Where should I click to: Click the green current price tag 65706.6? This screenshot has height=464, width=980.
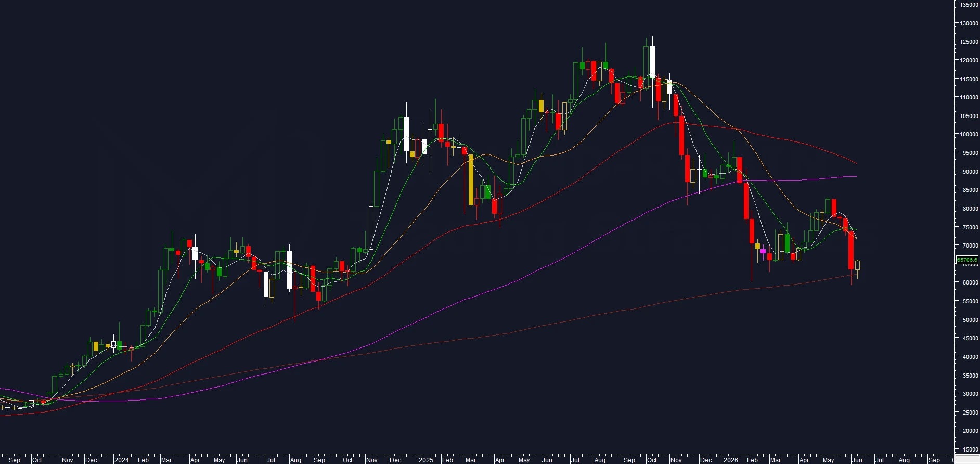click(x=968, y=260)
